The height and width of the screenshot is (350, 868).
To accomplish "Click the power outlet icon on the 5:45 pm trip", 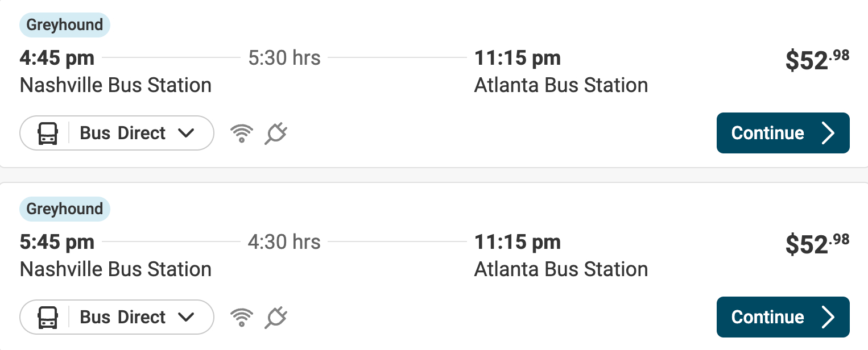I will [x=276, y=318].
